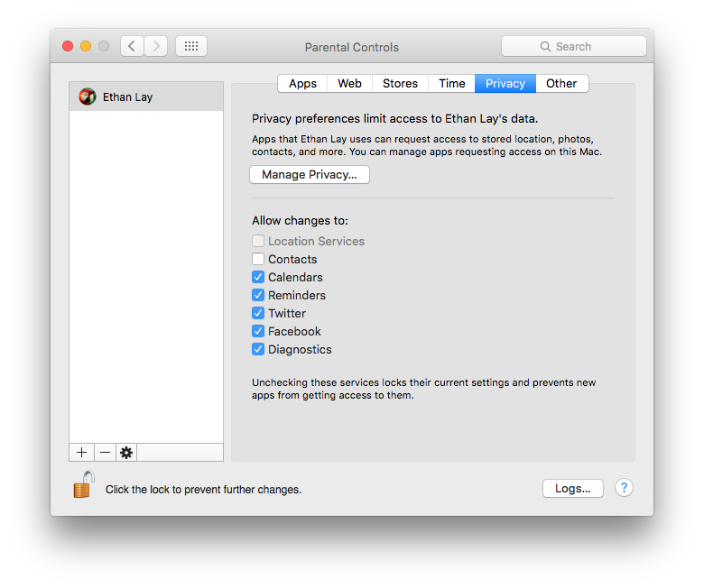Switch to the Apps tab
This screenshot has height=588, width=704.
pyautogui.click(x=302, y=84)
